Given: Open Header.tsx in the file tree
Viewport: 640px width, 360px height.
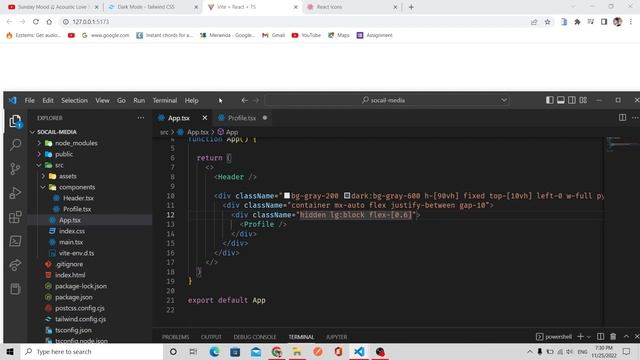Looking at the screenshot, I should click(x=78, y=198).
